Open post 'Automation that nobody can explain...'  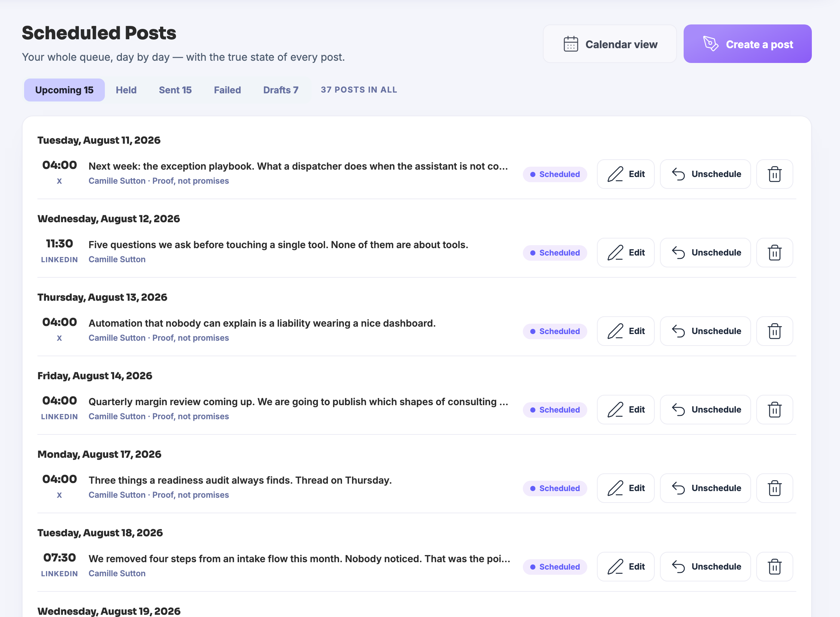pos(262,323)
